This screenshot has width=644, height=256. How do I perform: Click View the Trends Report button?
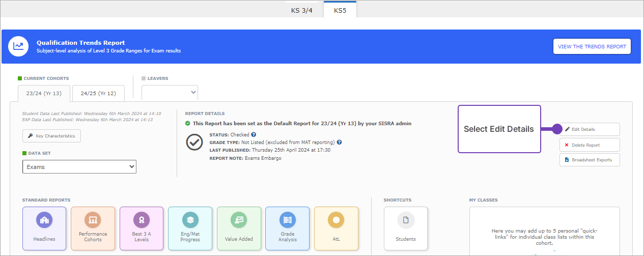pos(592,46)
